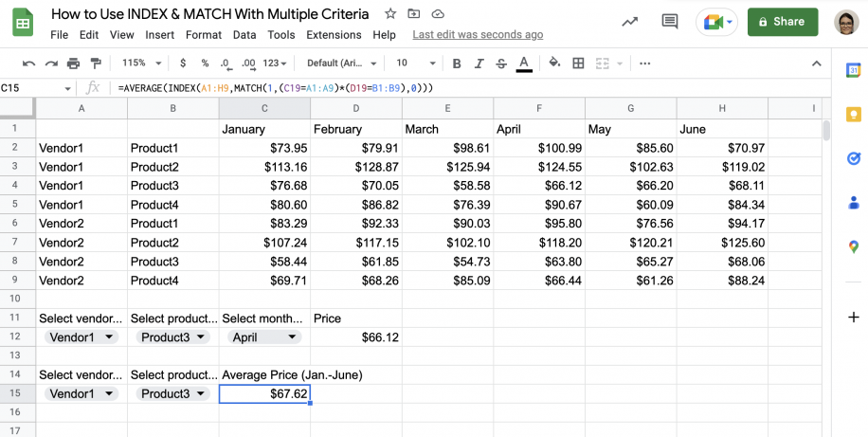868x437 pixels.
Task: Expand the Name box C15 arrow
Action: pyautogui.click(x=67, y=88)
